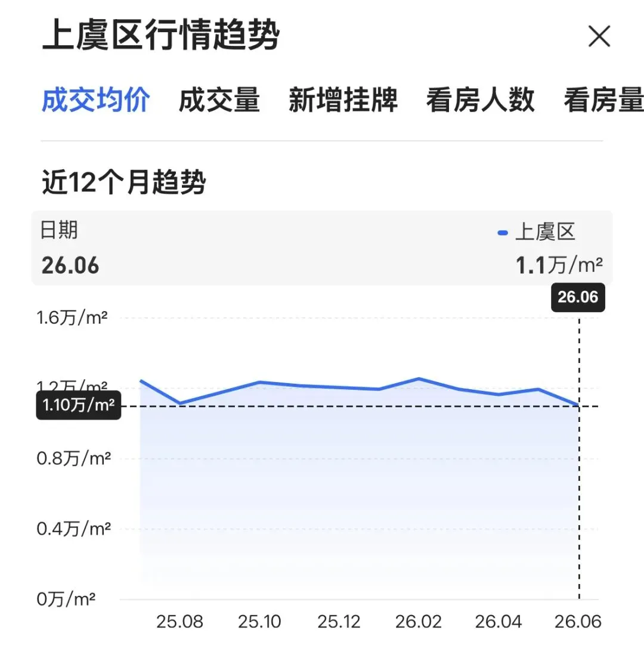Click the 1.10万/m² value badge on axis

(x=79, y=405)
